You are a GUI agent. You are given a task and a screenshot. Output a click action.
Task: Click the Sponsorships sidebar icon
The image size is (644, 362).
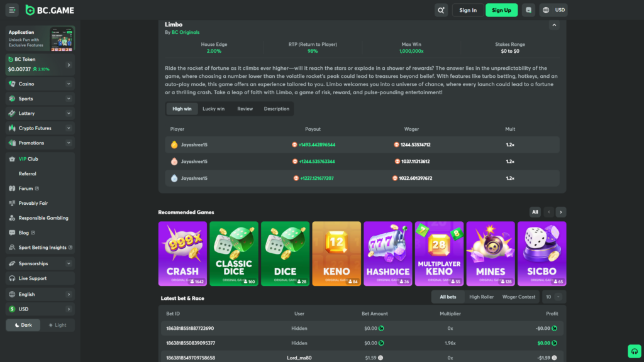(x=12, y=263)
